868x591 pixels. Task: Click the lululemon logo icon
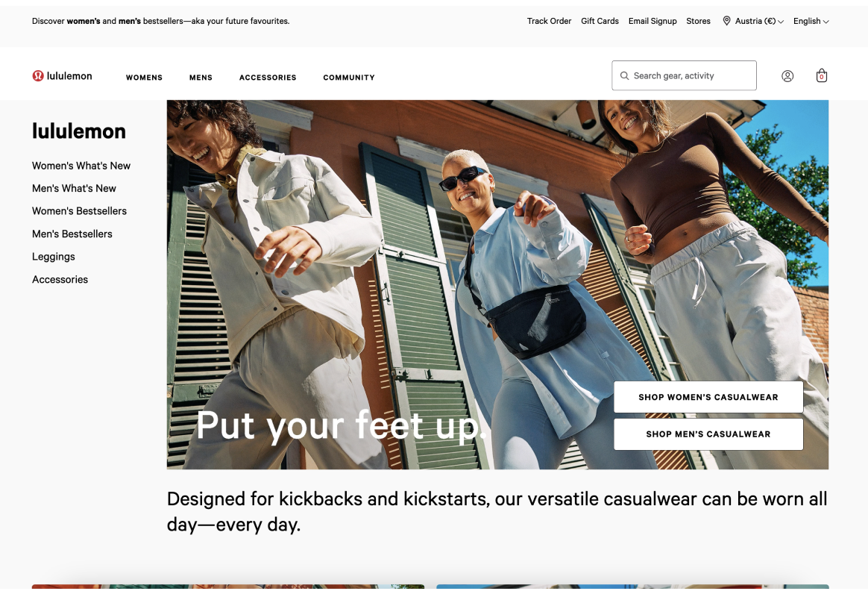pyautogui.click(x=37, y=76)
